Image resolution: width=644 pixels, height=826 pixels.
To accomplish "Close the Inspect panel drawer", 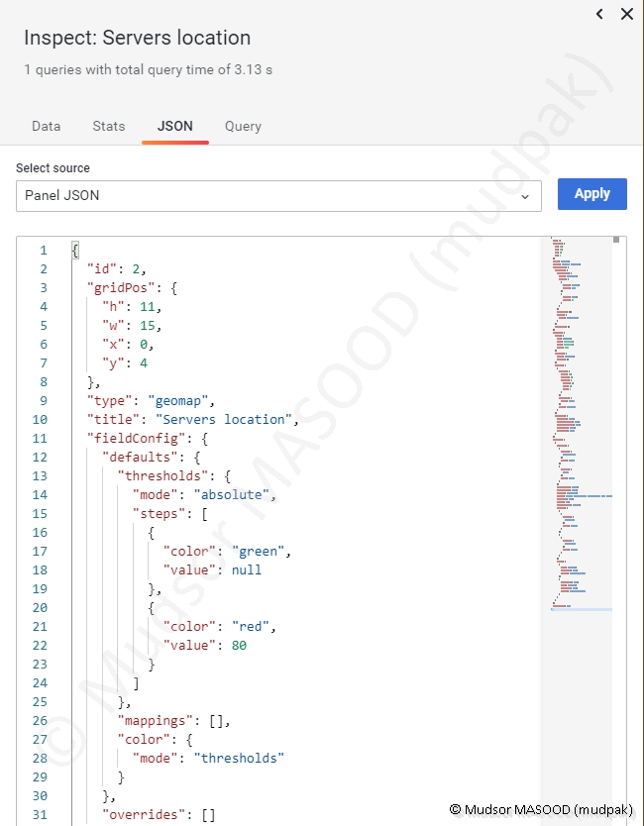I will [x=626, y=14].
